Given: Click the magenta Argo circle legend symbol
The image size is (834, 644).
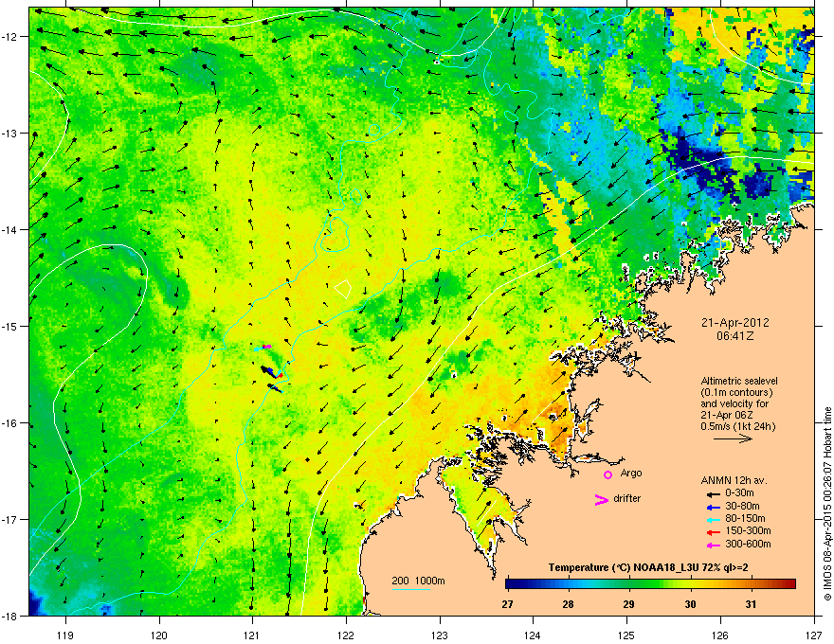Looking at the screenshot, I should 607,474.
